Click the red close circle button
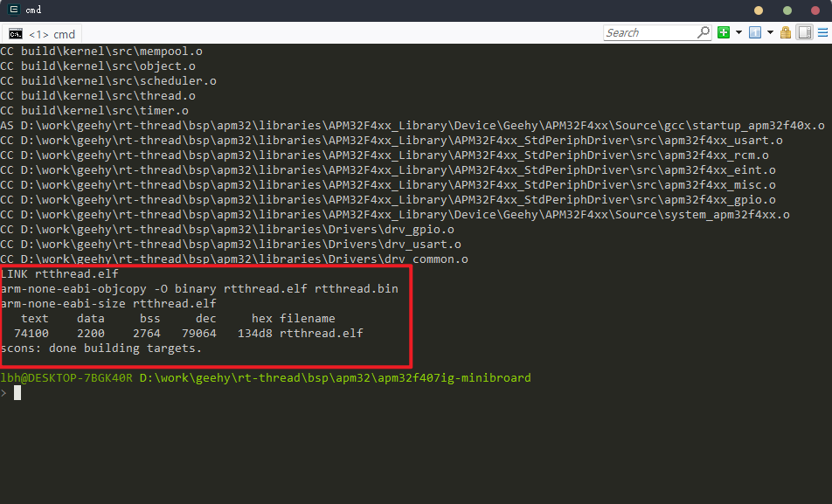This screenshot has width=832, height=504. point(816,10)
